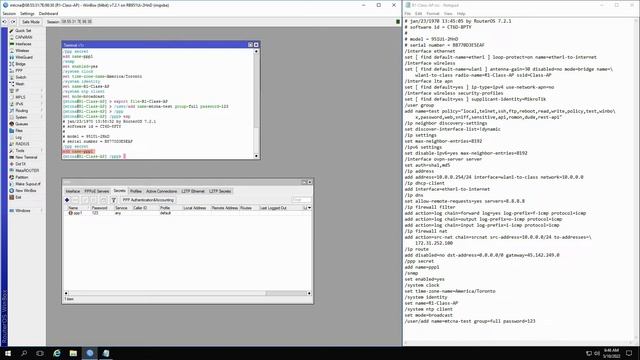Image resolution: width=640 pixels, height=360 pixels.
Task: Close the Terminal sub-window
Action: coord(256,45)
